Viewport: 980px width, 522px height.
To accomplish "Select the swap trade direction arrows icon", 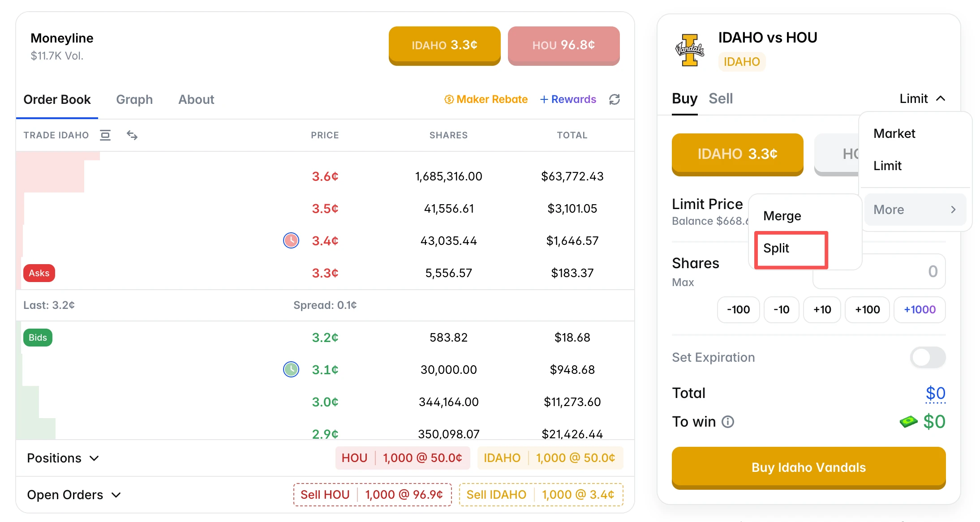I will click(132, 135).
